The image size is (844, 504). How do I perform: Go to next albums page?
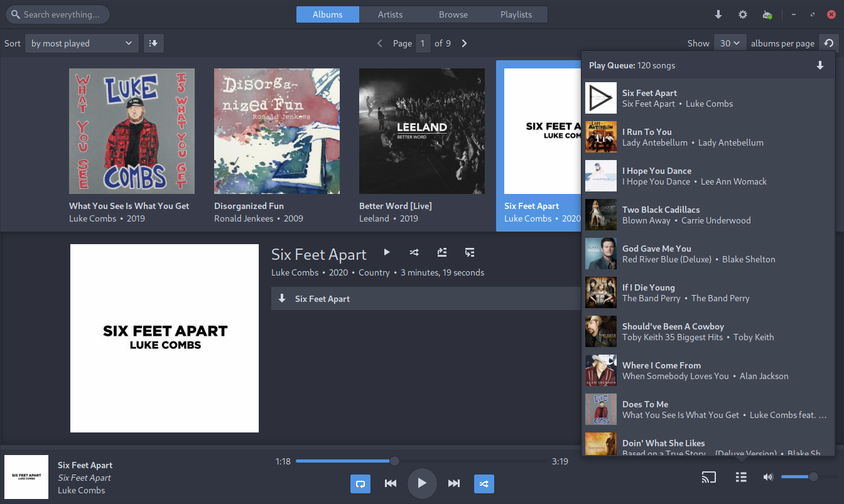pos(464,43)
